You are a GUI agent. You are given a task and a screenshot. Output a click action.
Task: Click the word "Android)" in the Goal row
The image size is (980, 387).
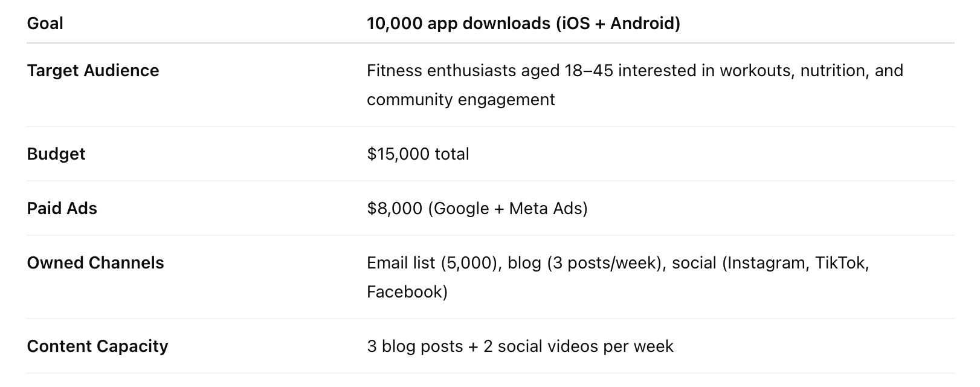pos(645,24)
